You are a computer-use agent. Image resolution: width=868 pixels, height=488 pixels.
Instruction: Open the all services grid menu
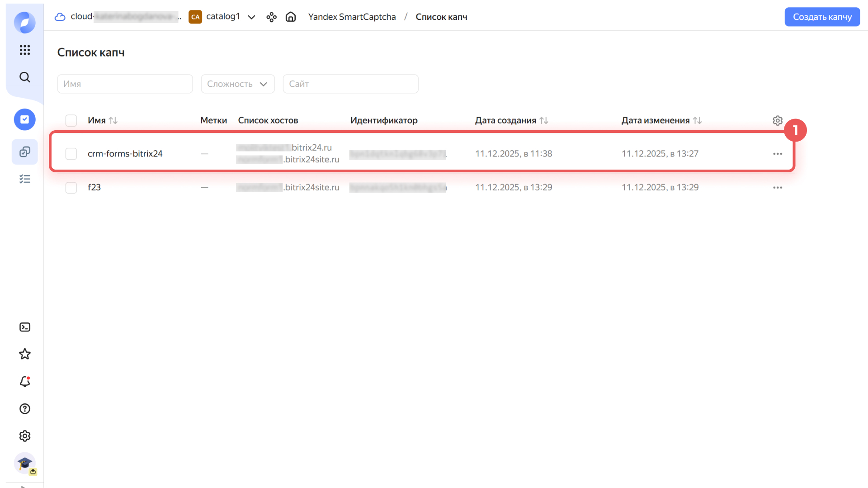25,50
